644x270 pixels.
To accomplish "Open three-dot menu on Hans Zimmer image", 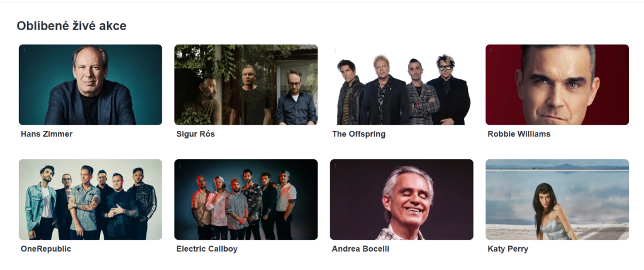I will 25,50.
